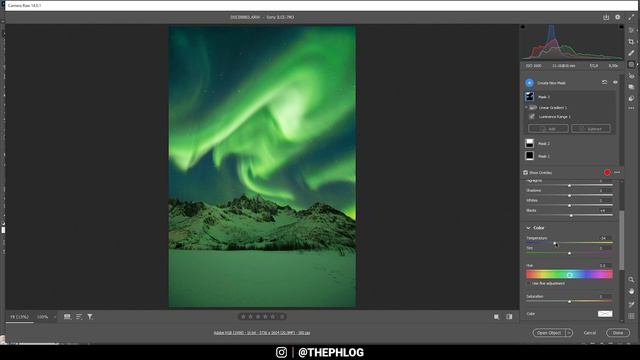Screen dimensions: 640x360
Task: Select the Healing brush tool icon
Action: tap(631, 53)
